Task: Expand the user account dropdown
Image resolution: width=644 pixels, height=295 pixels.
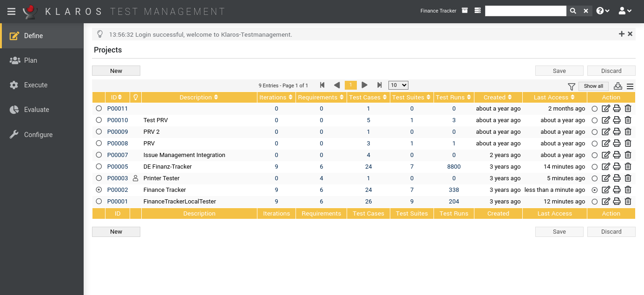Action: click(625, 11)
